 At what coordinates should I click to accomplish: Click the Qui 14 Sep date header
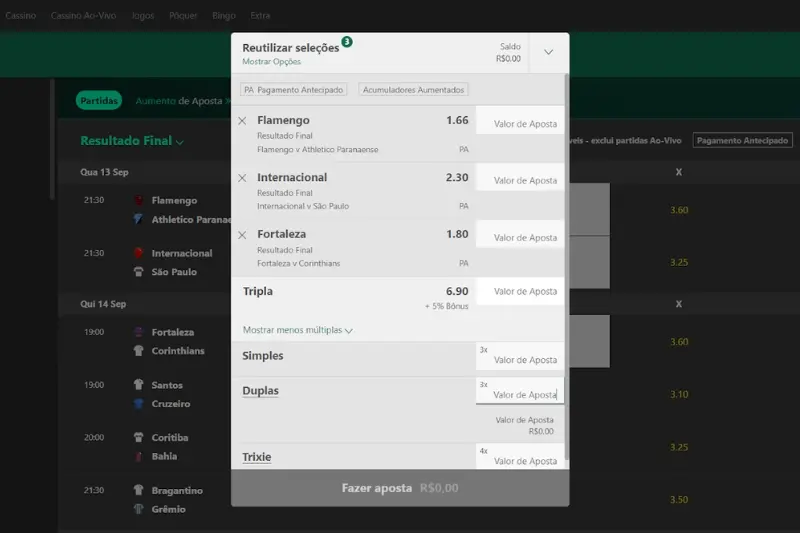(103, 304)
